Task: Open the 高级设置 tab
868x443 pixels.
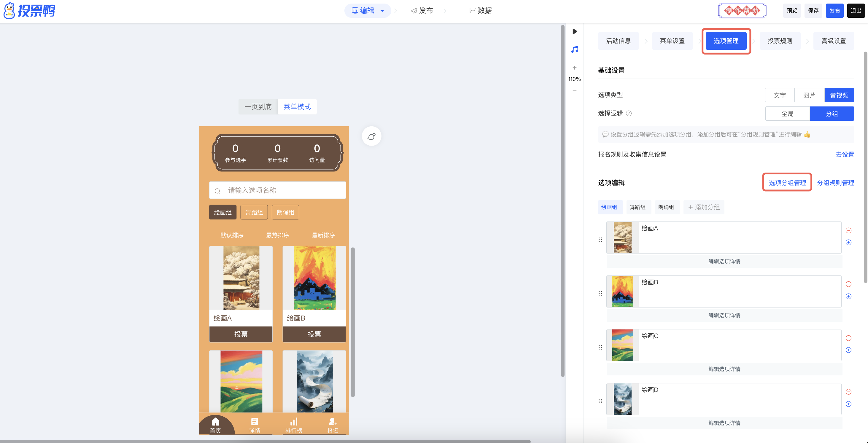Action: (834, 41)
